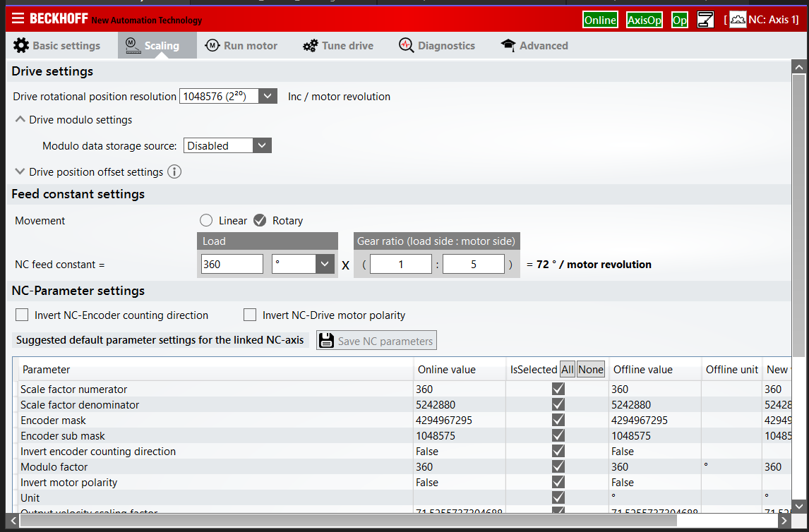
Task: Select the Encoder mask row label
Action: pos(53,420)
